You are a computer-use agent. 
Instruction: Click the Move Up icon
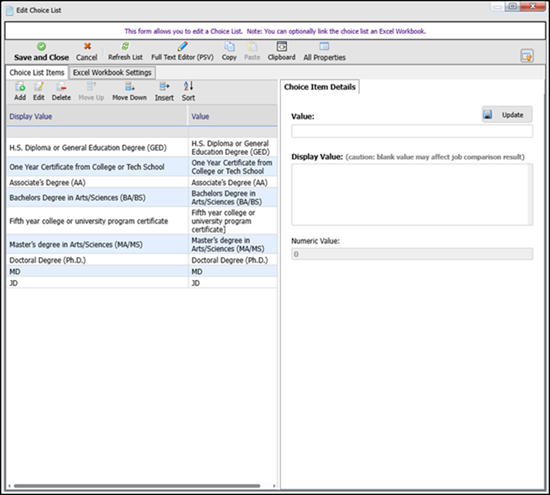coord(91,86)
